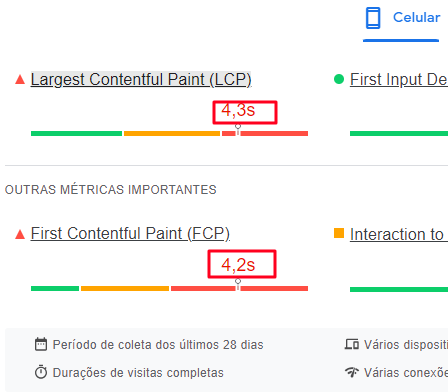This screenshot has width=448, height=392.
Task: Click the green segment of LCP bar
Action: point(76,133)
